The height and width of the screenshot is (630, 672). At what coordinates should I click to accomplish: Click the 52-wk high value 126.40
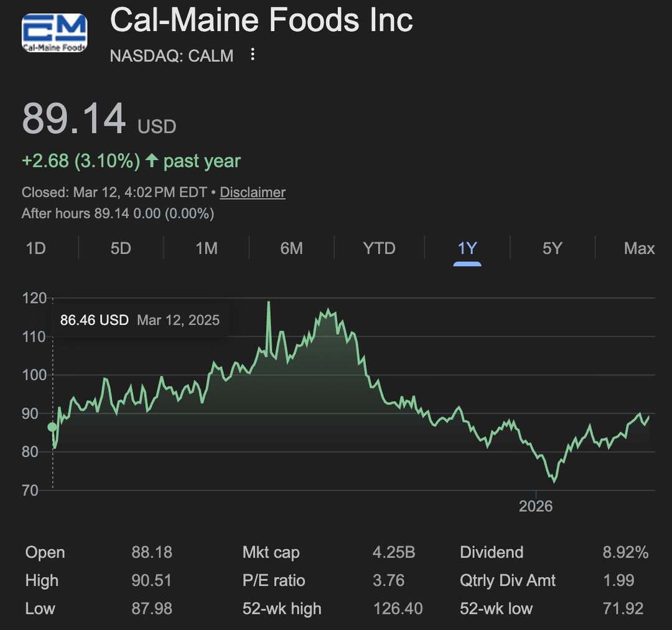[398, 608]
